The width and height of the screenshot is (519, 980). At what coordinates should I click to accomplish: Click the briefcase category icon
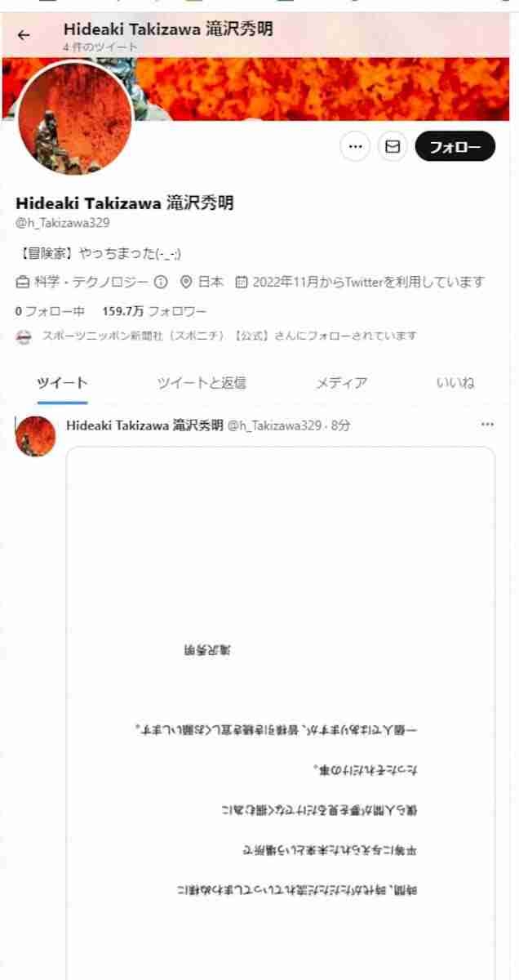tap(23, 283)
